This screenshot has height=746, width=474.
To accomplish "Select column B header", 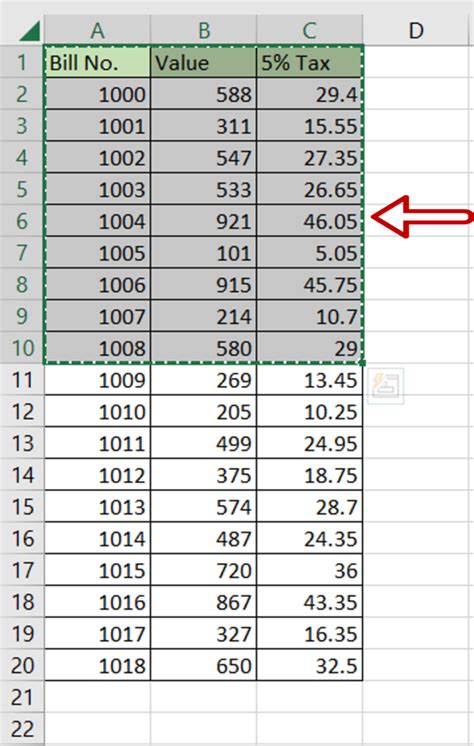I will [x=204, y=30].
